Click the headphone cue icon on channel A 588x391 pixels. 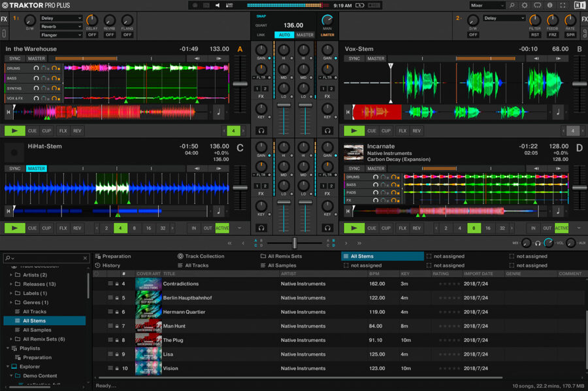coord(260,130)
